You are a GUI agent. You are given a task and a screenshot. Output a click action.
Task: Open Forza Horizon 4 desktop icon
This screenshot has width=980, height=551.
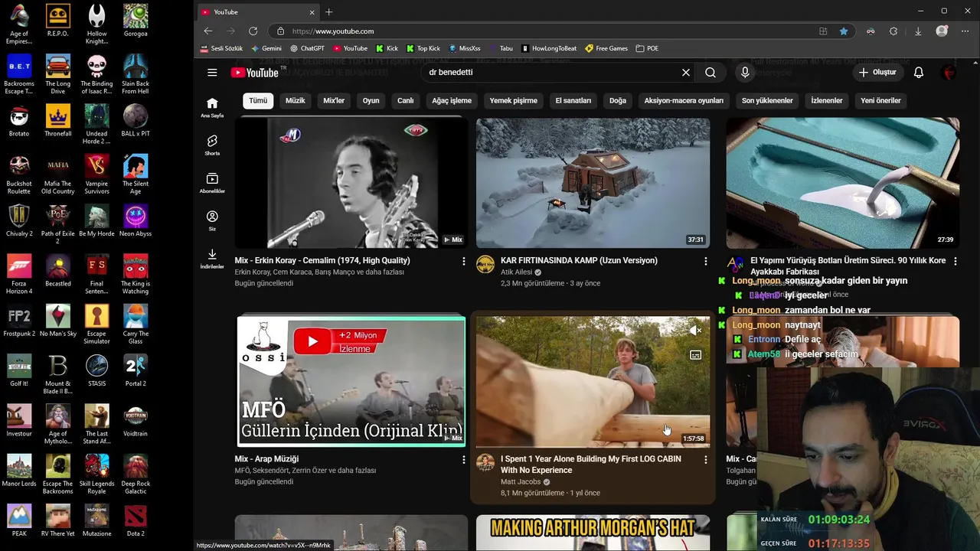pyautogui.click(x=19, y=274)
